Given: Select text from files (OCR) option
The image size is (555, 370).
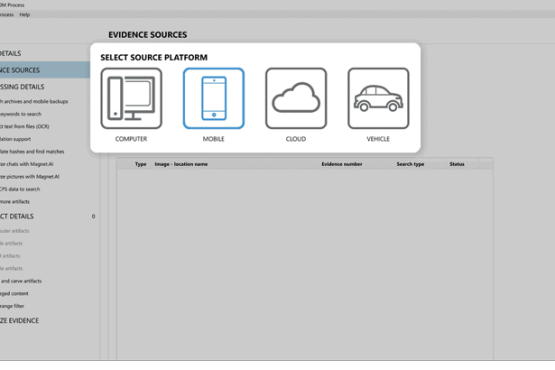Looking at the screenshot, I should pyautogui.click(x=24, y=126).
